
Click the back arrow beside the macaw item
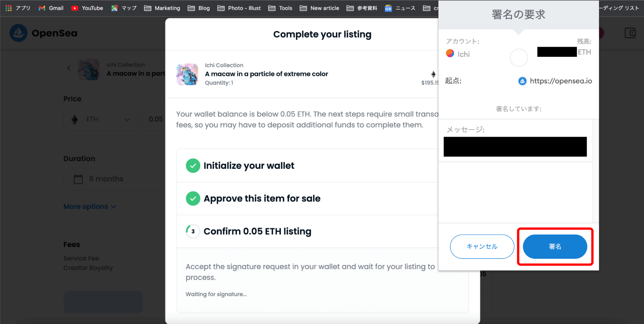pos(69,68)
